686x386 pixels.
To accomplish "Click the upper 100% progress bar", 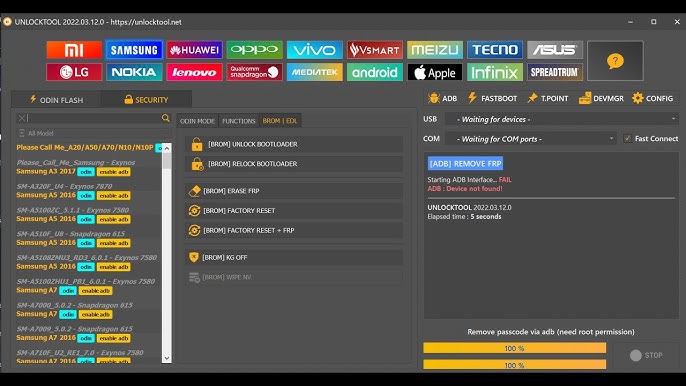I will (514, 348).
